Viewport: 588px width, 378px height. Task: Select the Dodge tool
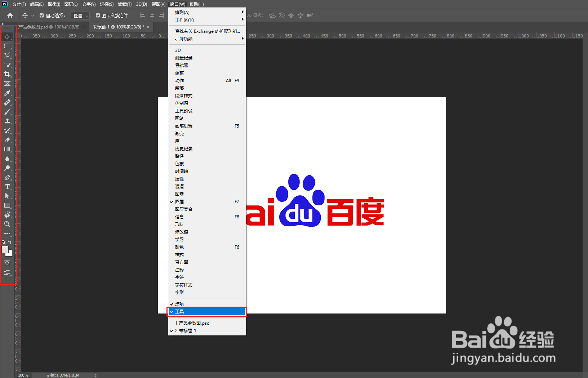coord(7,168)
